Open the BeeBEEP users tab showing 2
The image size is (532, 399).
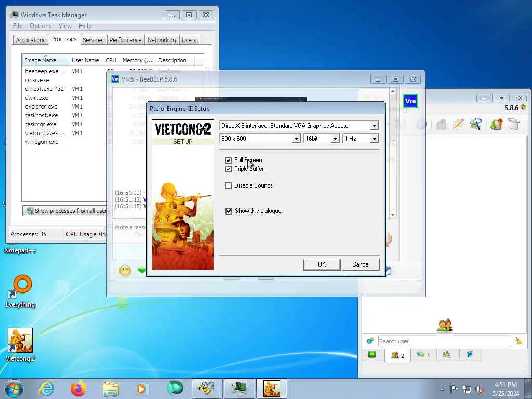(x=397, y=355)
